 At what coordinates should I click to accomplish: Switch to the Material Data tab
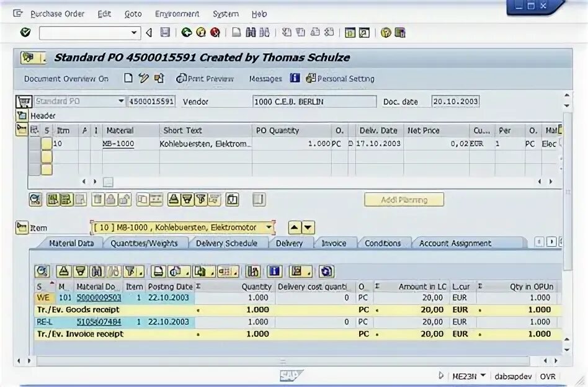point(71,243)
